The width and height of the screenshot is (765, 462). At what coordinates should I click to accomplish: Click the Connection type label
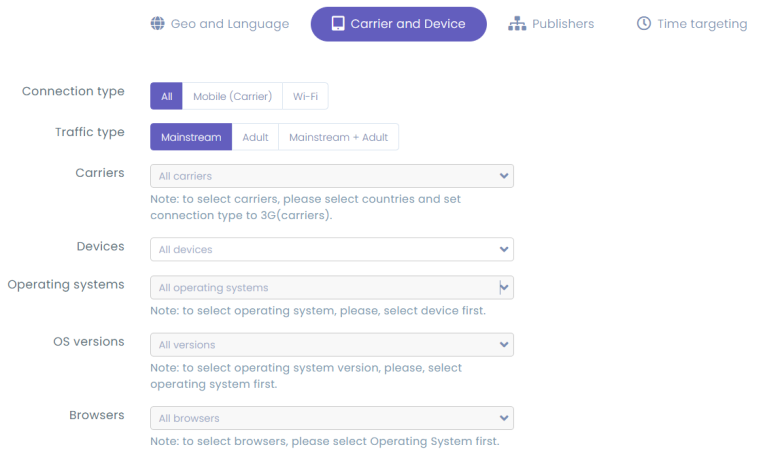73,91
